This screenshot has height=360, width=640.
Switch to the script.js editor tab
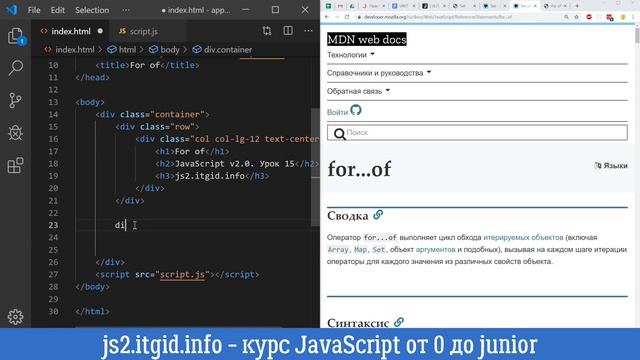click(x=144, y=31)
